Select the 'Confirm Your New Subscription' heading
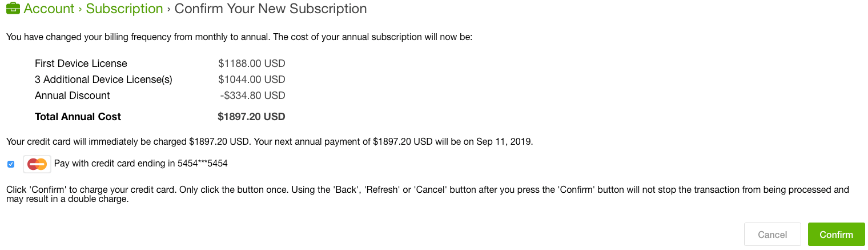Image resolution: width=868 pixels, height=250 pixels. [x=271, y=9]
